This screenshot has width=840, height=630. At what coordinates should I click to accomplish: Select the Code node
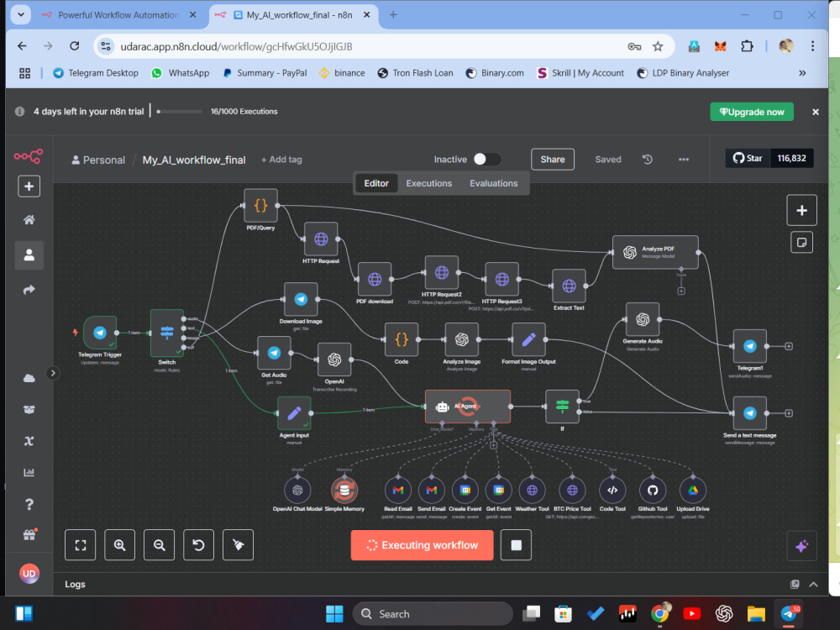402,339
